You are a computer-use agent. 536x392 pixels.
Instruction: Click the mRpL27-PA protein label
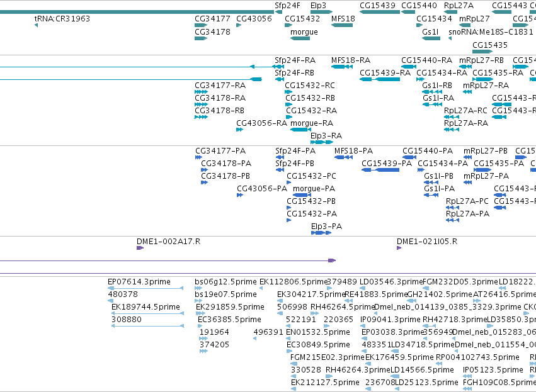coord(486,176)
